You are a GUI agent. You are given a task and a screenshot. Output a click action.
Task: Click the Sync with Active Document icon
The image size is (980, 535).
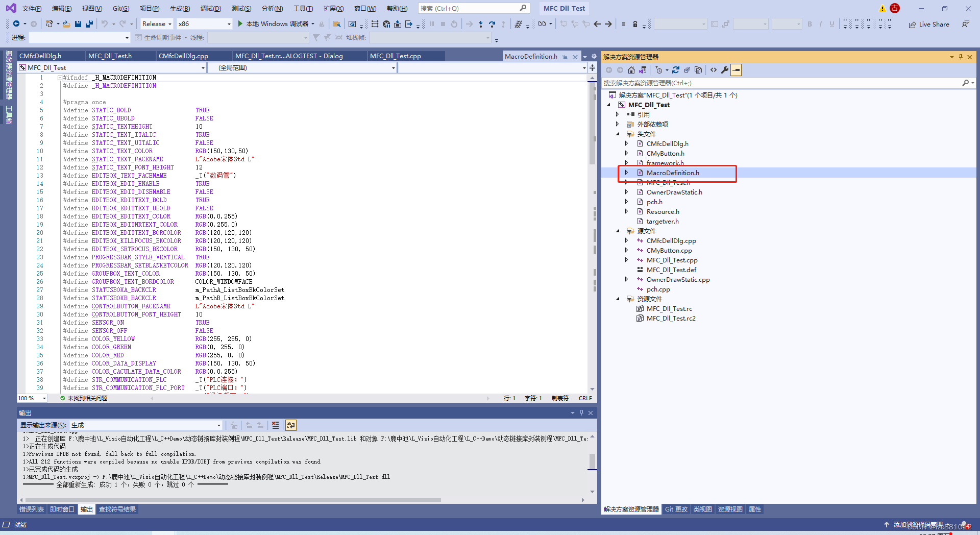tap(676, 70)
